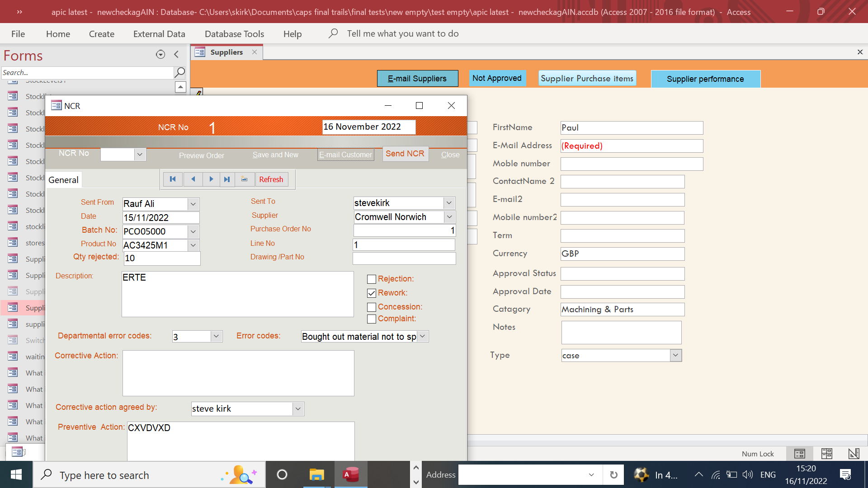Tick the Rejection checkbox

pos(372,279)
